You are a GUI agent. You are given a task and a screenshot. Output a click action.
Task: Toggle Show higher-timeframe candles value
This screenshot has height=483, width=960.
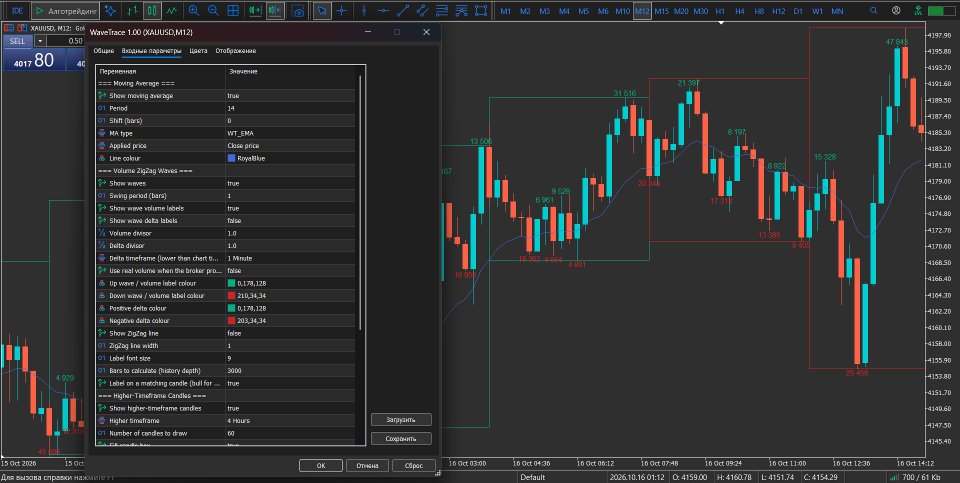(x=290, y=408)
